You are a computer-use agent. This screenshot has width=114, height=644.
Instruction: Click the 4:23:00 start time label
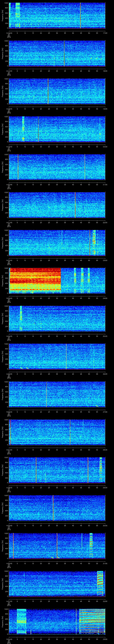coord(9,298)
